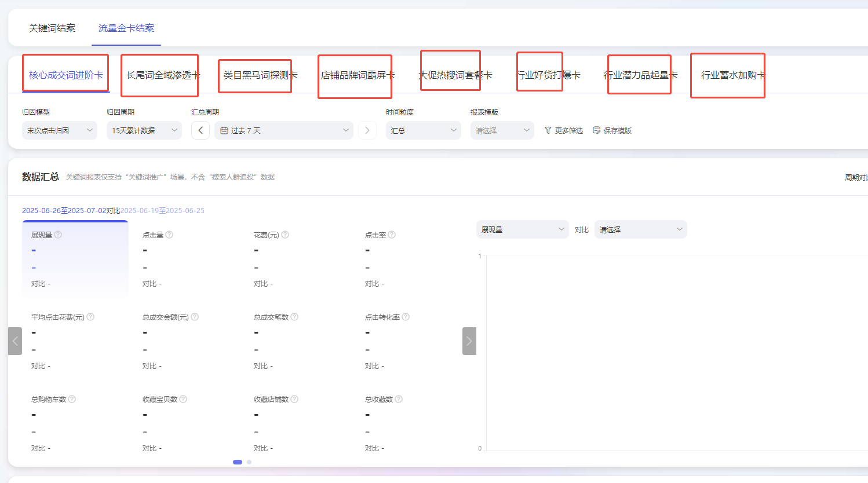Open the 报表模版 请选择 dropdown

(x=502, y=130)
